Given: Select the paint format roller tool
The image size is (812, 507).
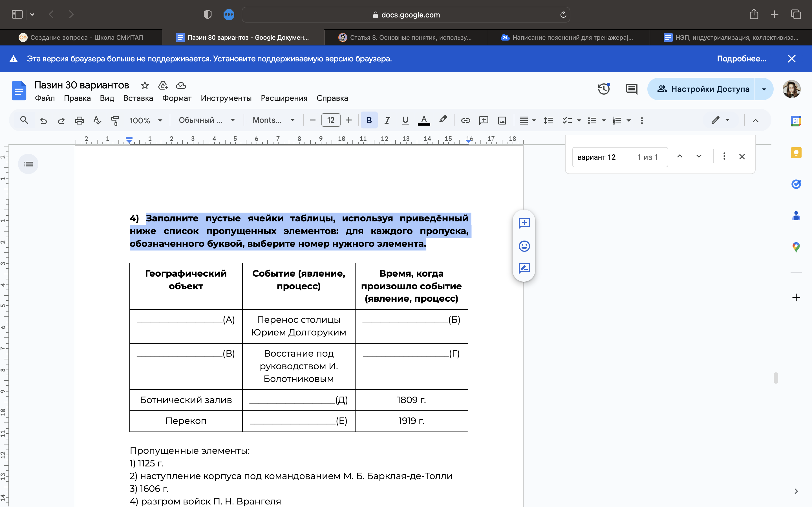Looking at the screenshot, I should (115, 120).
